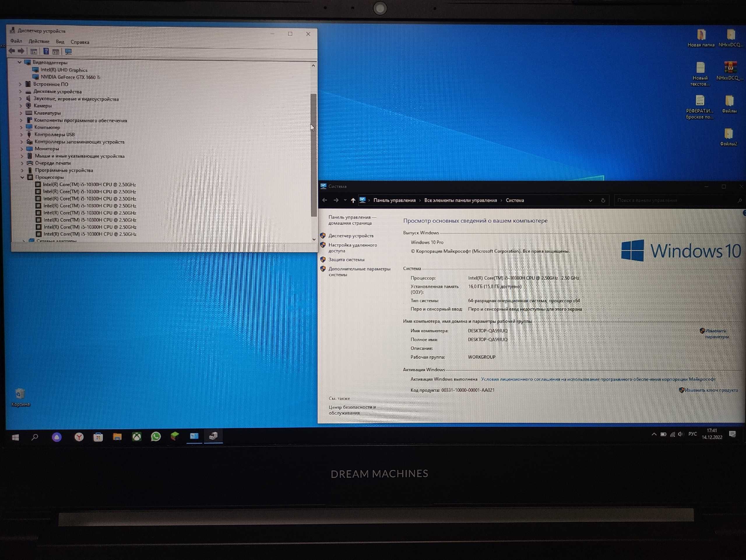
Task: Expand the Мониторы node
Action: click(x=22, y=149)
